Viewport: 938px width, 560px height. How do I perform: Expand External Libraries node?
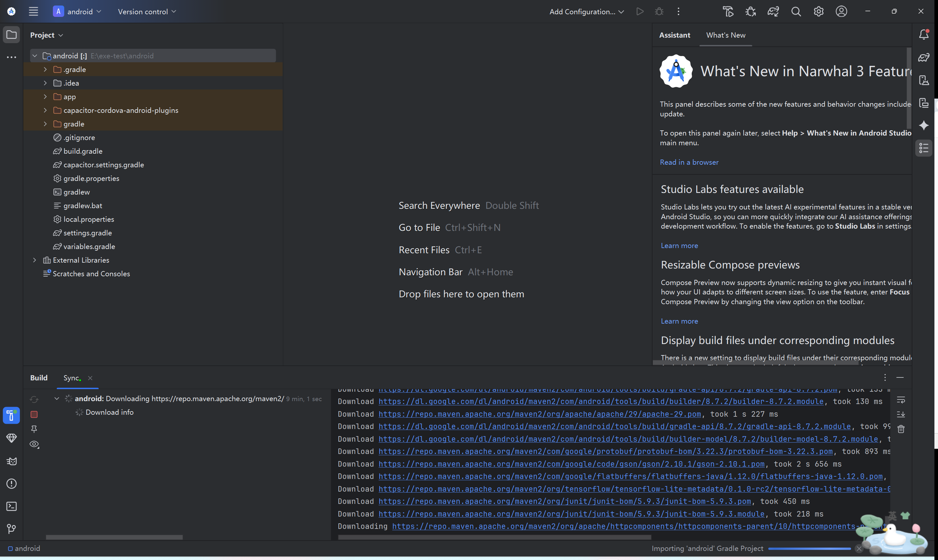[x=35, y=260]
